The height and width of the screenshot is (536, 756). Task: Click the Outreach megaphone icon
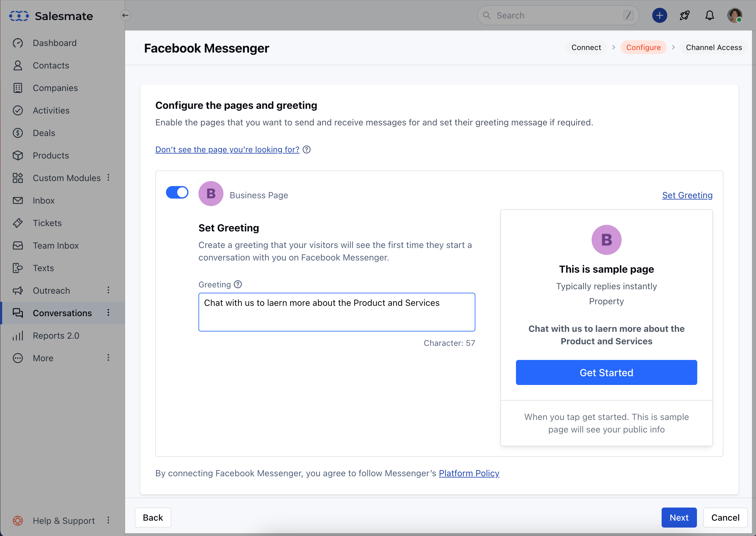coord(18,291)
